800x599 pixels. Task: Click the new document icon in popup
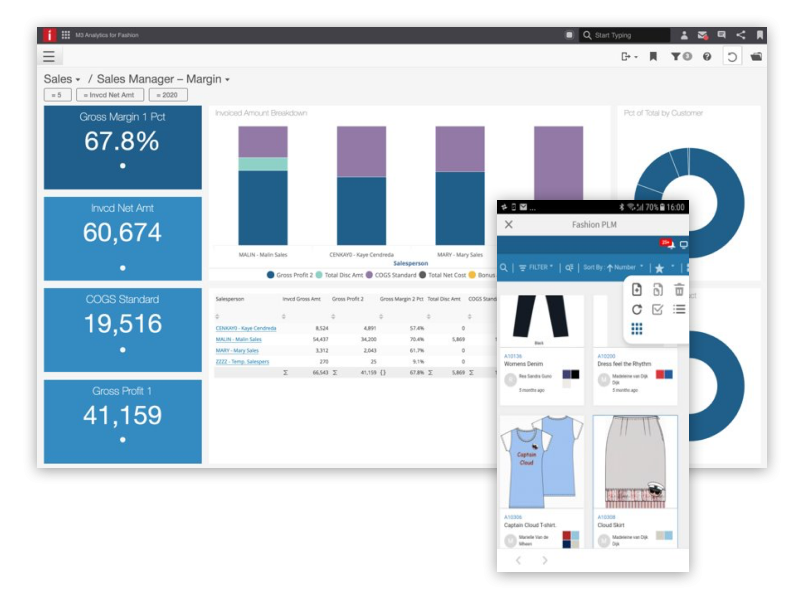[637, 289]
